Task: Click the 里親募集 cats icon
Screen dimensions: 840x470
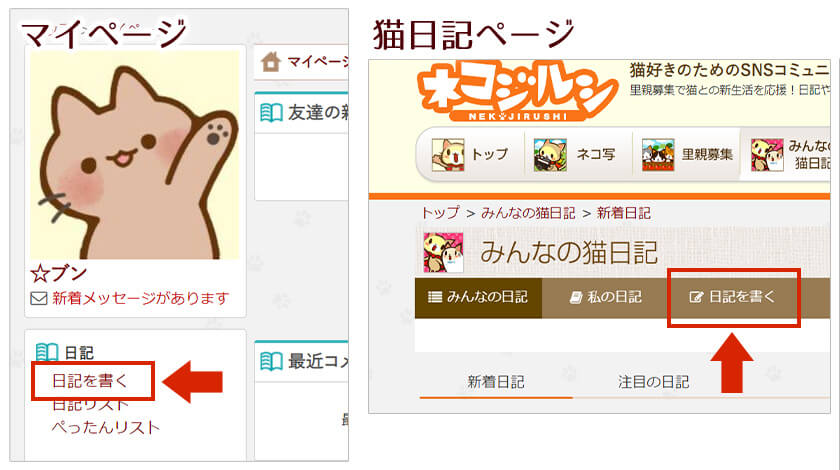Action: (x=658, y=154)
